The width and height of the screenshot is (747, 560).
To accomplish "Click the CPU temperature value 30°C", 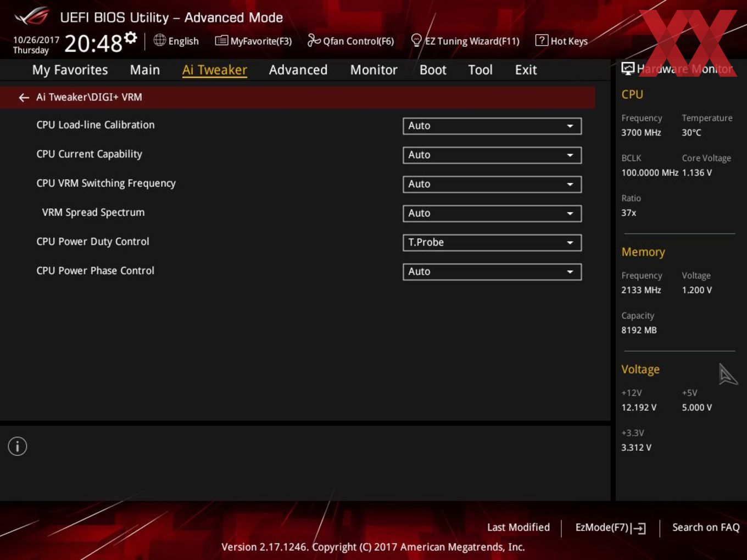I will tap(692, 132).
